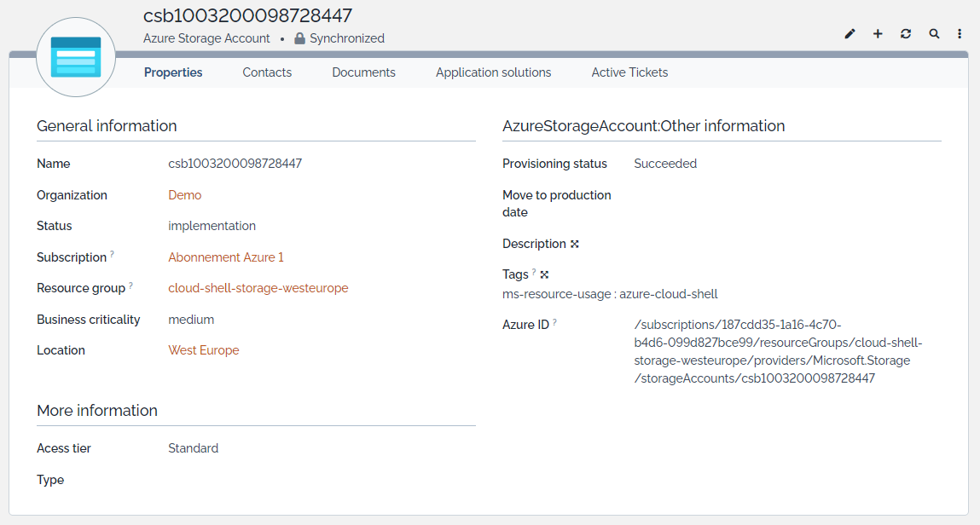Viewport: 980px width, 525px height.
Task: Open the three-dot more actions menu
Action: pyautogui.click(x=960, y=34)
